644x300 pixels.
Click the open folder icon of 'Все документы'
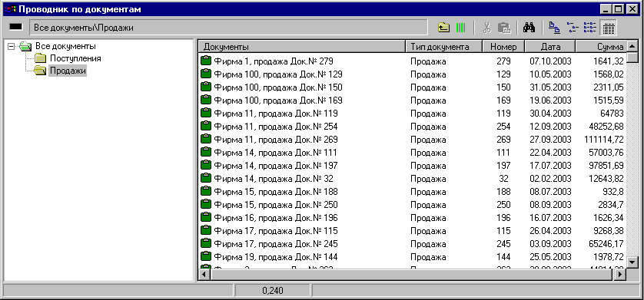25,46
